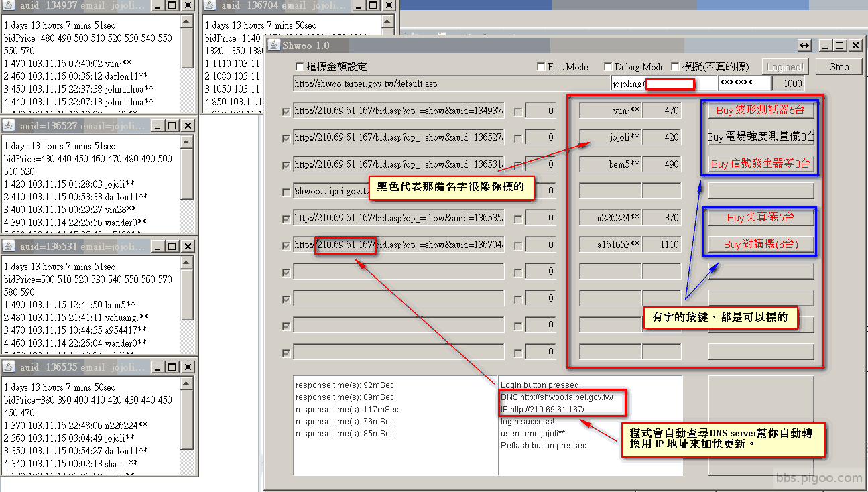Click bid row '1 490 103.11.16 12:41:50 bem5**'
This screenshot has width=868, height=492.
click(x=70, y=305)
